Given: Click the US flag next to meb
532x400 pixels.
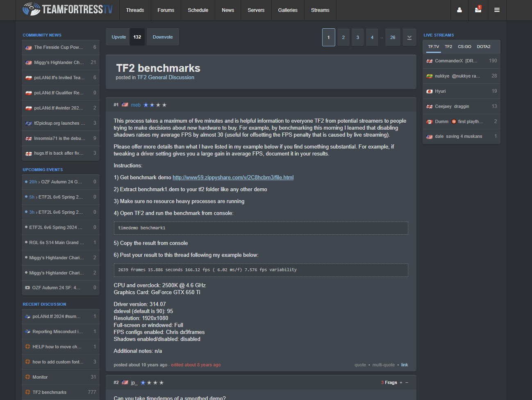Looking at the screenshot, I should coord(125,105).
